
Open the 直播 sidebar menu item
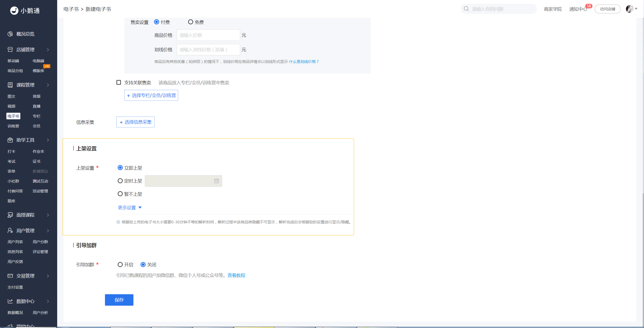[37, 106]
